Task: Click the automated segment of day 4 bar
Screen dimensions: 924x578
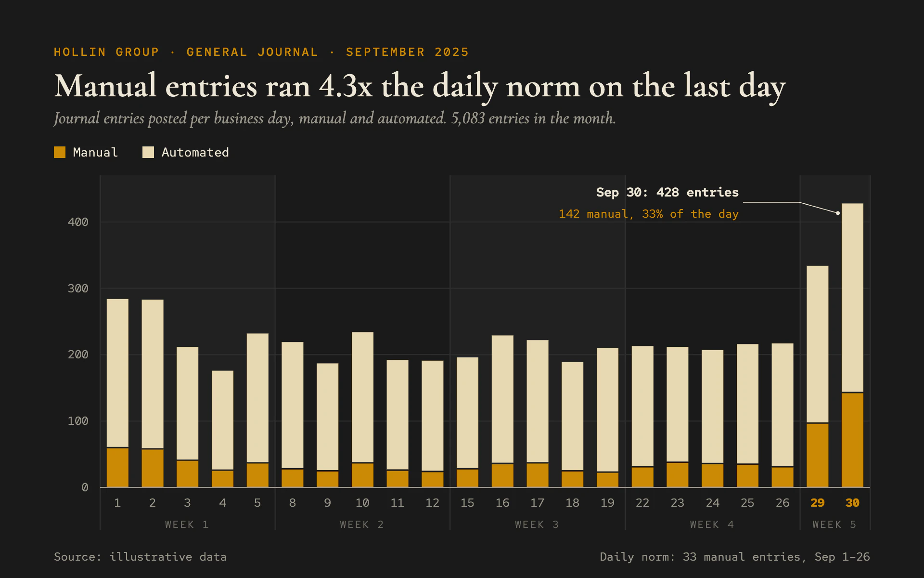Action: [x=222, y=420]
